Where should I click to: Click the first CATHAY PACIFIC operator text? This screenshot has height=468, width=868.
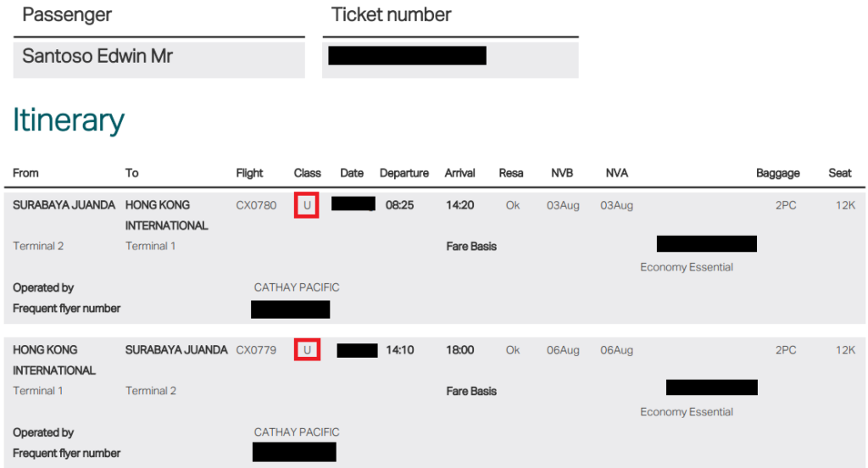297,287
